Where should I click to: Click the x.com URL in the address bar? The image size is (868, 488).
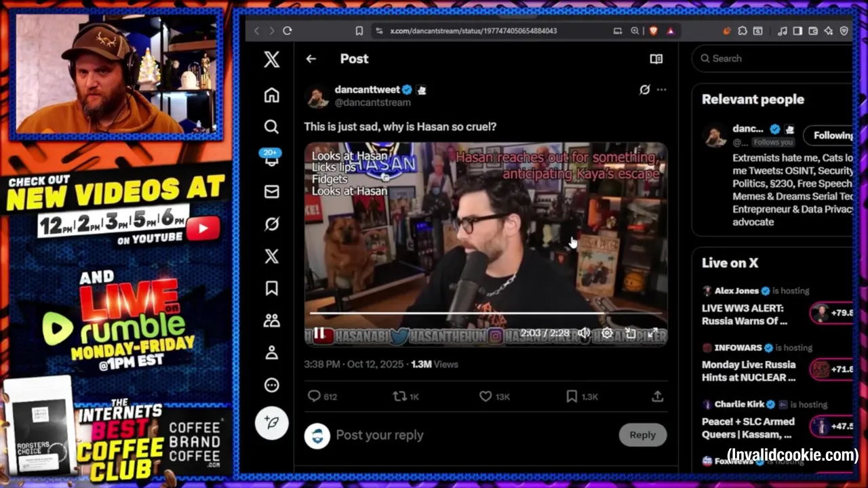473,31
